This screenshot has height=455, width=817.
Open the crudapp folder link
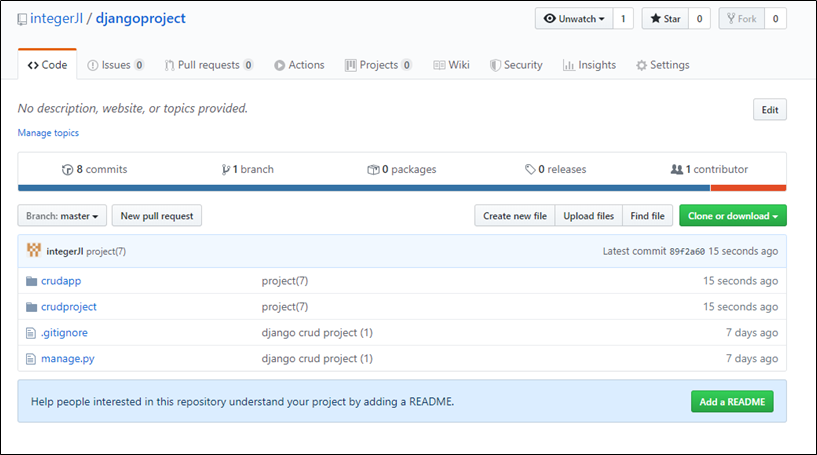point(61,281)
